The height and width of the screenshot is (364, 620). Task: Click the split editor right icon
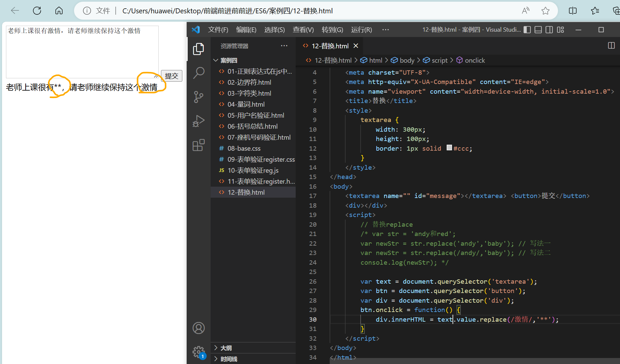coord(611,46)
